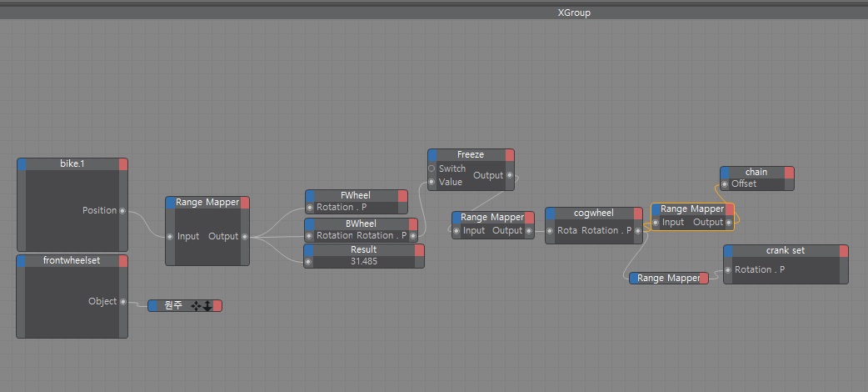868x392 pixels.
Task: Click the Offset input port on chain
Action: [725, 184]
